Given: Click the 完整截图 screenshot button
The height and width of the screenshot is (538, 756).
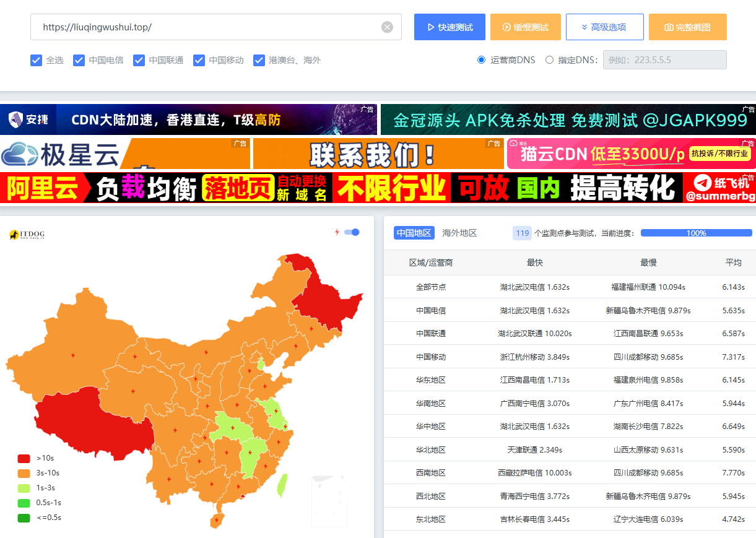Looking at the screenshot, I should click(687, 27).
